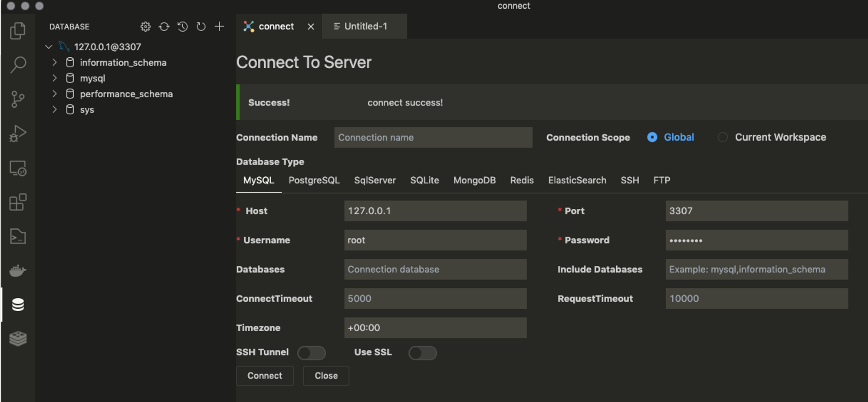
Task: Enable the SSH Tunnel switch
Action: point(312,353)
